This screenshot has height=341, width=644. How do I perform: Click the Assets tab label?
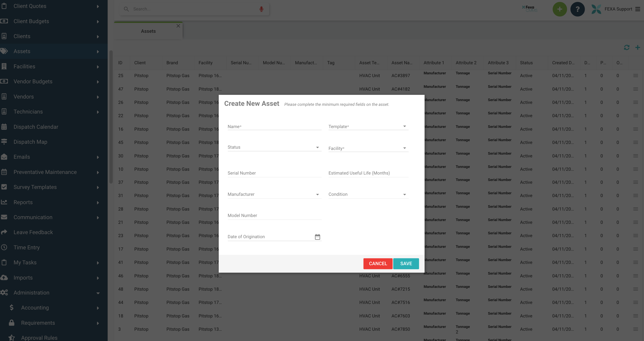pos(148,31)
